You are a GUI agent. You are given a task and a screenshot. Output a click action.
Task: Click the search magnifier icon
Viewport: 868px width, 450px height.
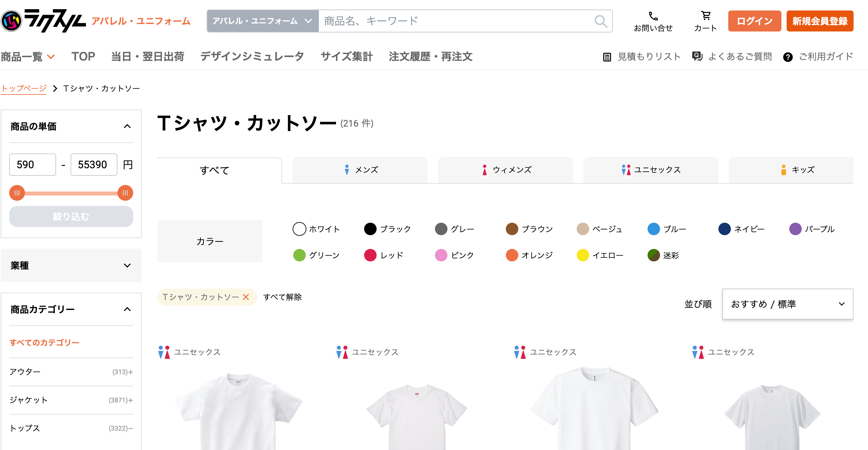[600, 21]
